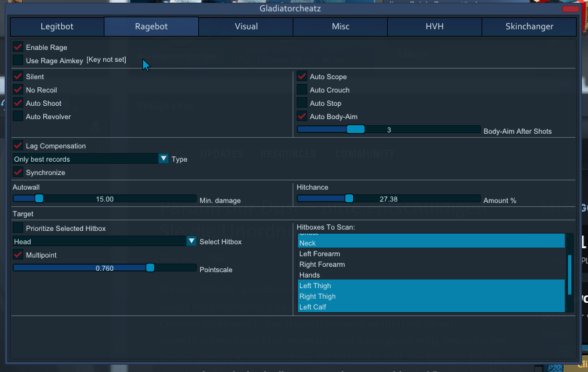
Task: Open the Visual tab
Action: tap(246, 27)
